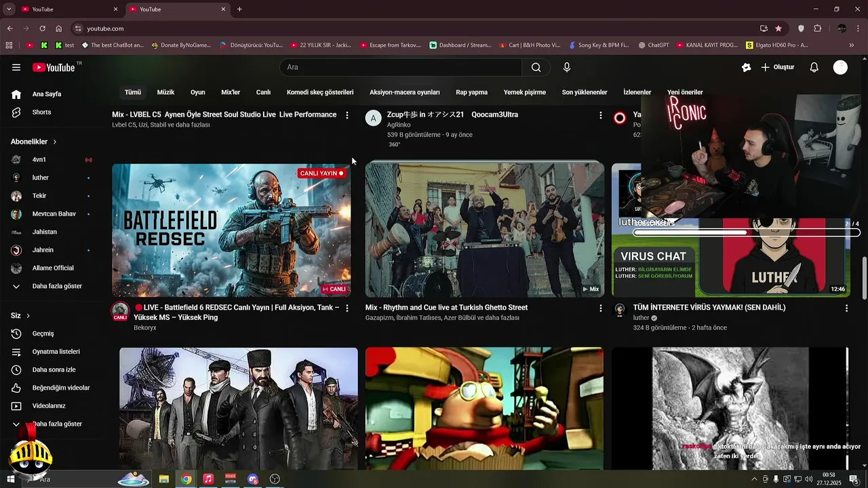Image resolution: width=868 pixels, height=488 pixels.
Task: Select the Oyun filter chip
Action: [198, 92]
